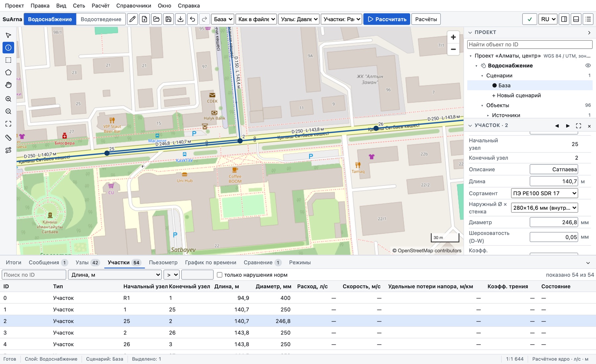Click '+ Новый сценарий' link
596x364 pixels.
click(516, 95)
